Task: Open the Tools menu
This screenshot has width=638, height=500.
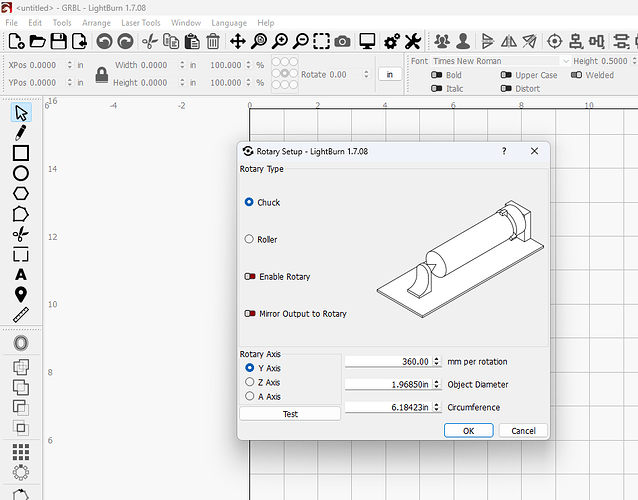Action: (62, 23)
